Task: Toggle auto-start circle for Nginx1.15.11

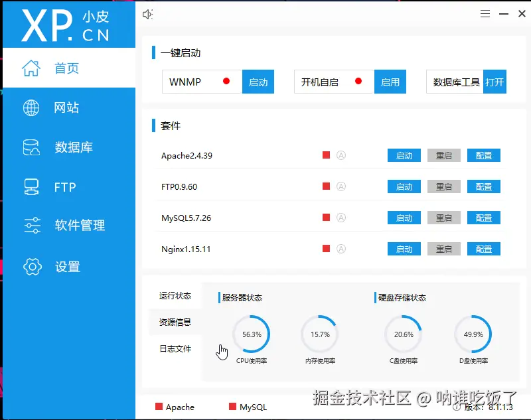Action: point(341,249)
